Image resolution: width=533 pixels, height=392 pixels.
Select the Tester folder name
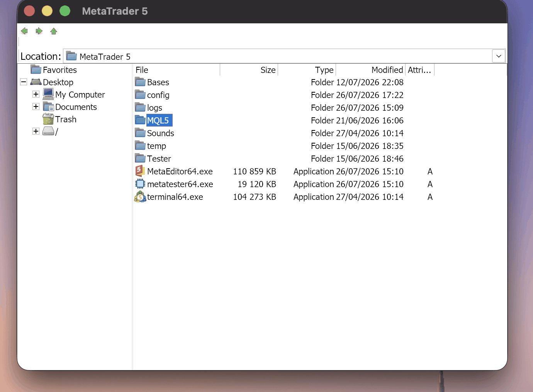coord(159,159)
